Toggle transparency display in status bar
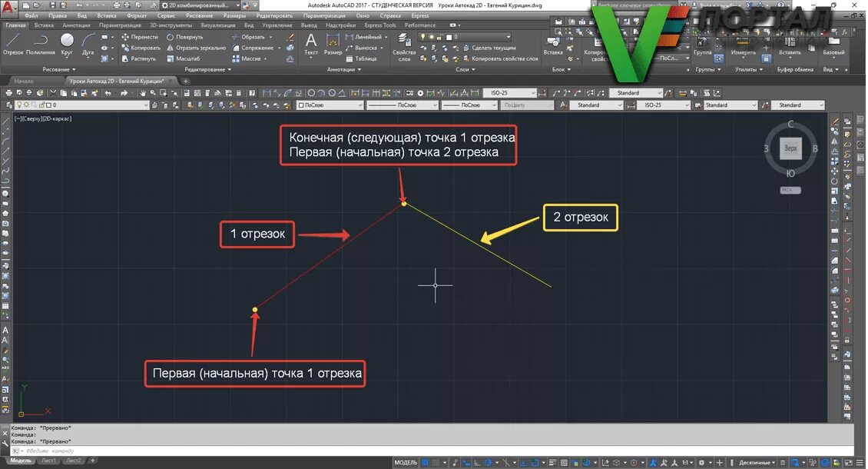This screenshot has width=868, height=469. click(x=564, y=462)
